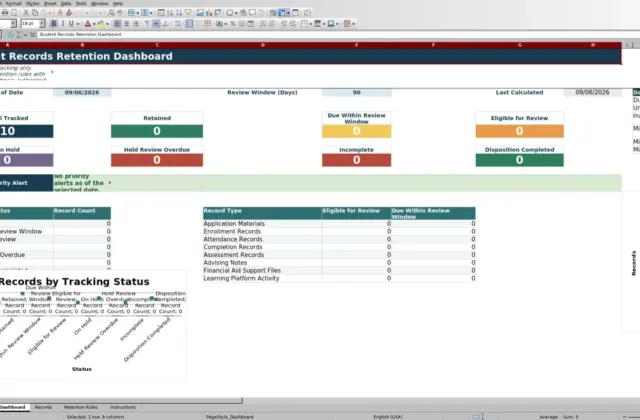The height and width of the screenshot is (420, 640).
Task: Open border color dropdown arrow
Action: 337,24
